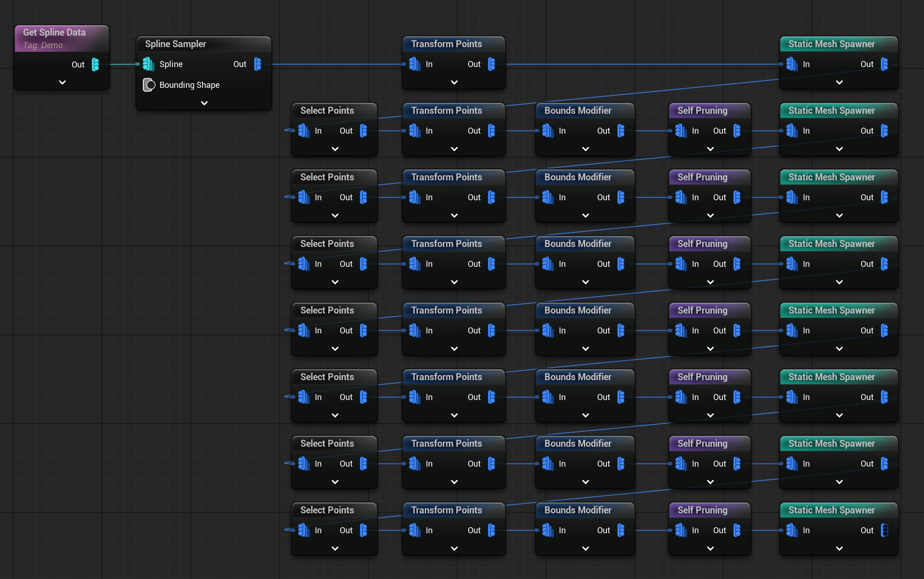
Task: Expand the first Select Points node chevron
Action: (335, 149)
